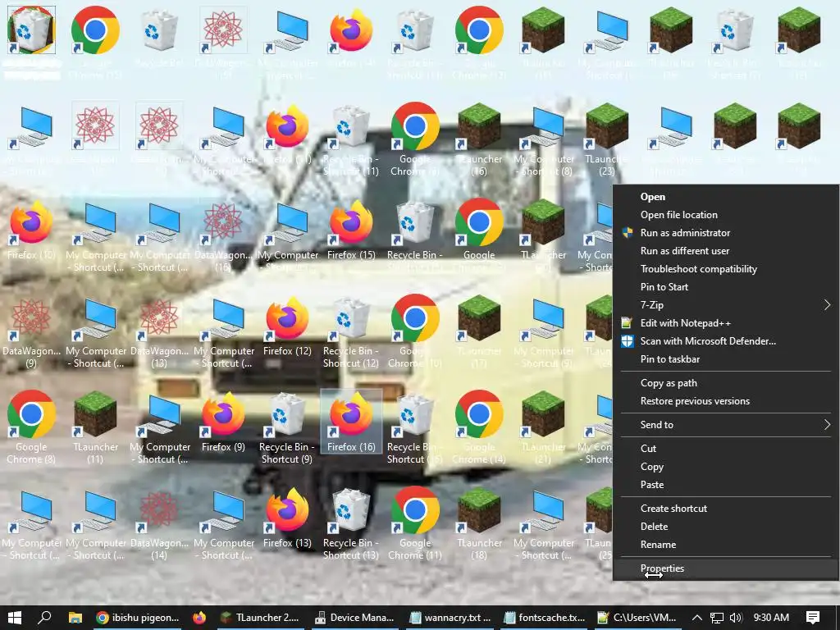
Task: Expand the Send to submenu
Action: click(726, 425)
